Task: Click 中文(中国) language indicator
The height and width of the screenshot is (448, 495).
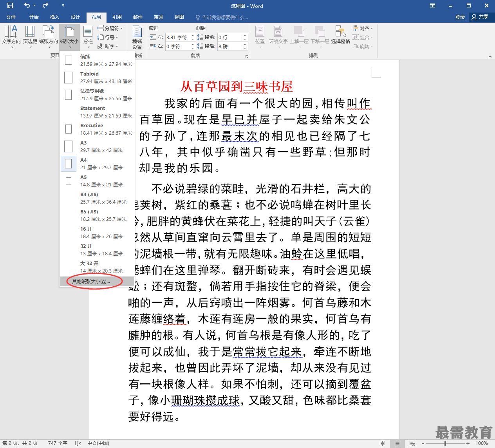Action: point(98,443)
